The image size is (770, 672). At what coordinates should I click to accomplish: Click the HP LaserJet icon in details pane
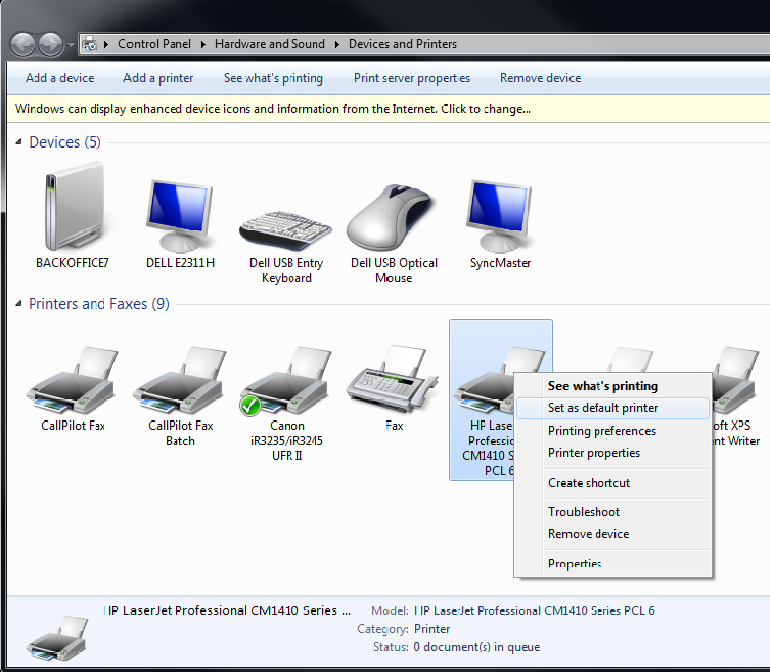[x=57, y=638]
